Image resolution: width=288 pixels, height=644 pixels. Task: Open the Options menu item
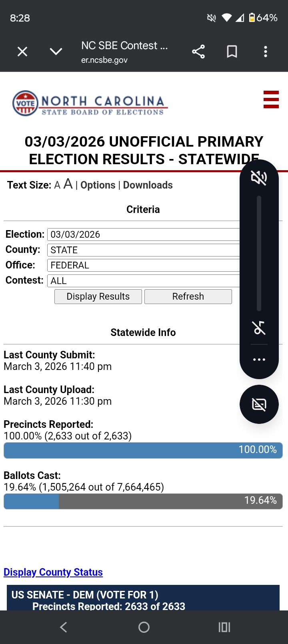click(x=98, y=185)
